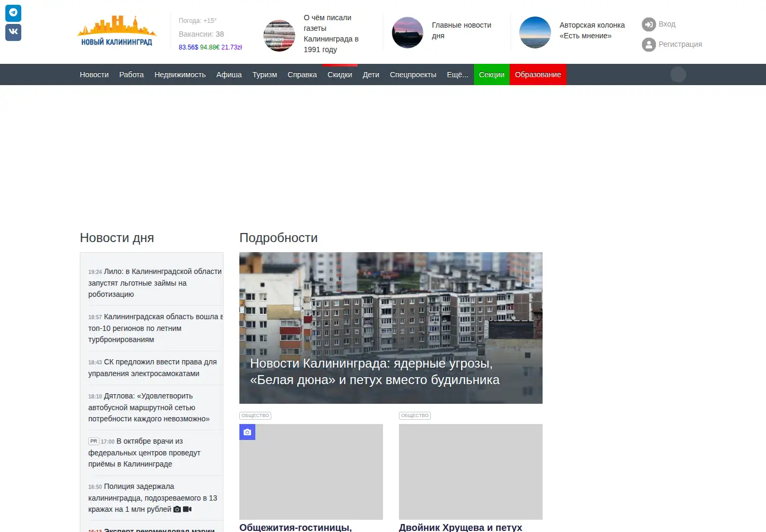Image resolution: width=766 pixels, height=532 pixels.
Task: Open article О чём писали газеты Калининграда
Action: pyautogui.click(x=331, y=34)
